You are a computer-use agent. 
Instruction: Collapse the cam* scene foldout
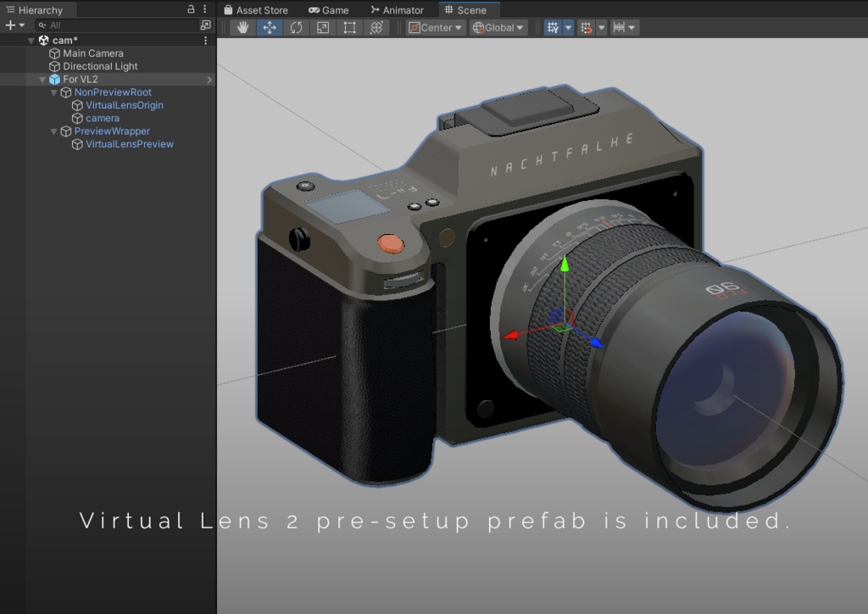(31, 41)
